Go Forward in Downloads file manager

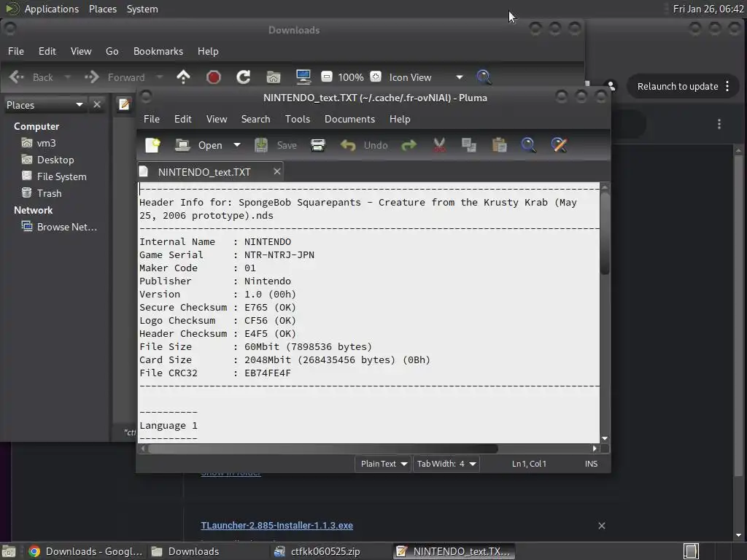click(115, 77)
